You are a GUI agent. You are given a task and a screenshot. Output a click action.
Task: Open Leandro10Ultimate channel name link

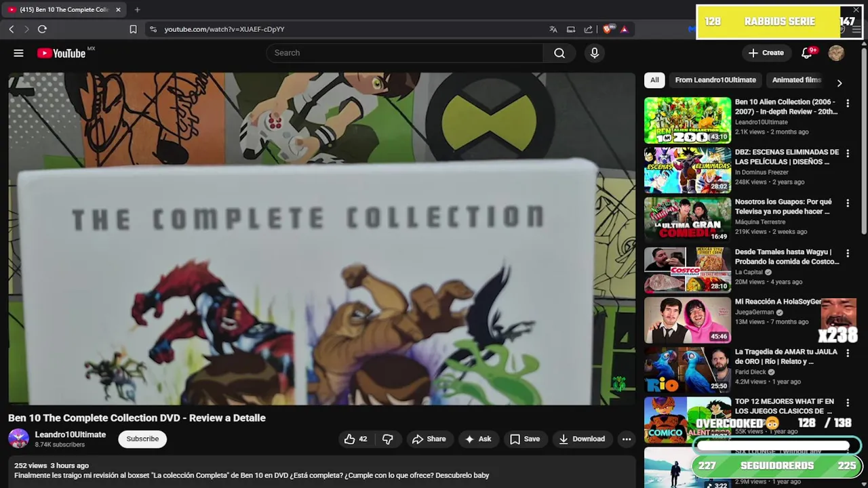pos(71,434)
